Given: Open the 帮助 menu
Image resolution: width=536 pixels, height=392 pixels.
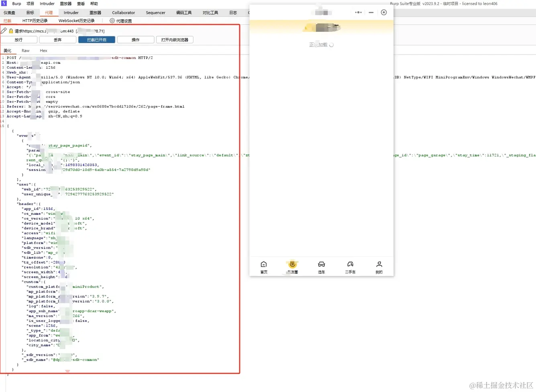Looking at the screenshot, I should (94, 4).
